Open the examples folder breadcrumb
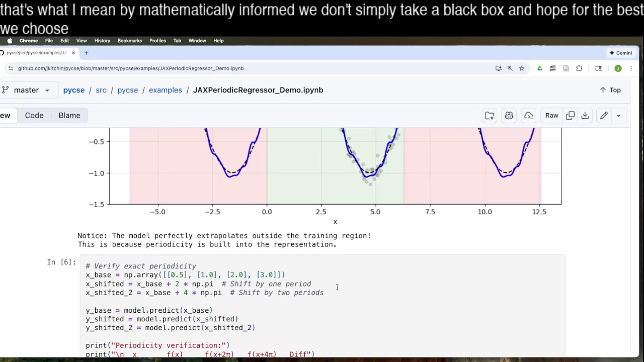 166,90
